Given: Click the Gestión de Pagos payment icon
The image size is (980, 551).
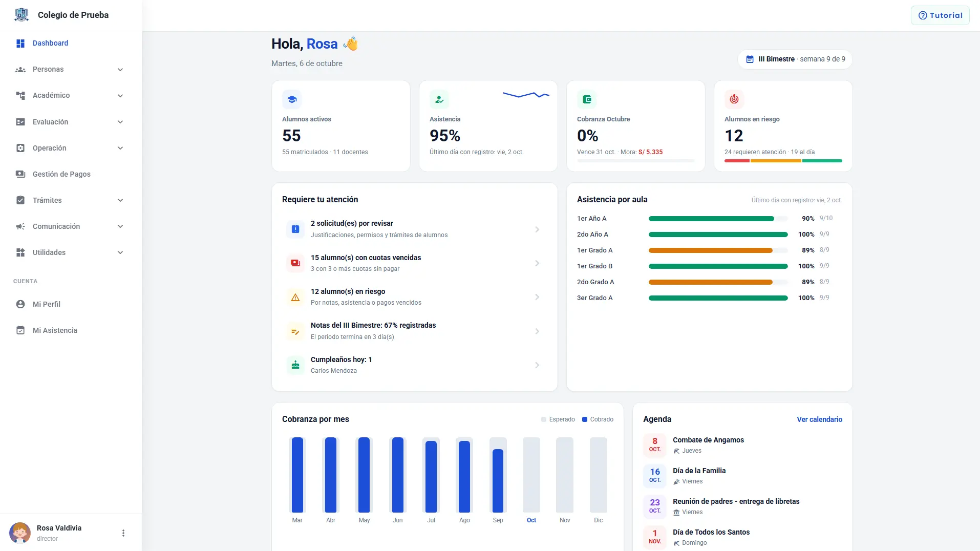Looking at the screenshot, I should [x=20, y=174].
